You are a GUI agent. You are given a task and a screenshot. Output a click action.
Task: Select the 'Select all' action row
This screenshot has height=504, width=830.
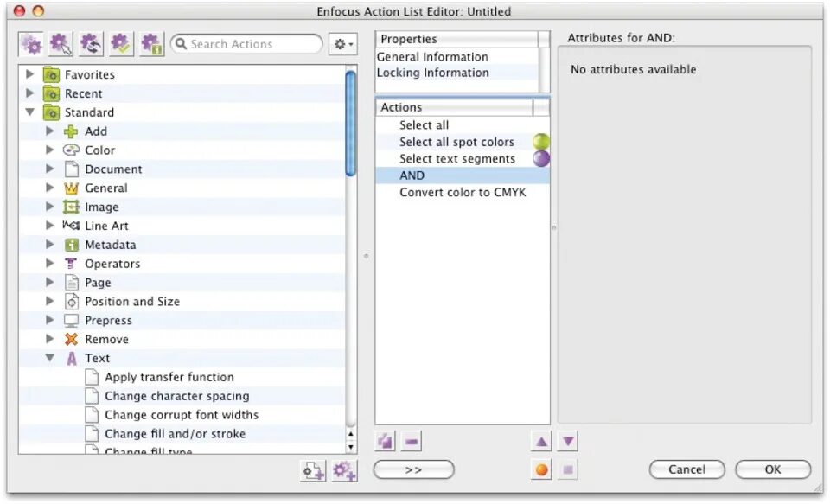[463, 125]
